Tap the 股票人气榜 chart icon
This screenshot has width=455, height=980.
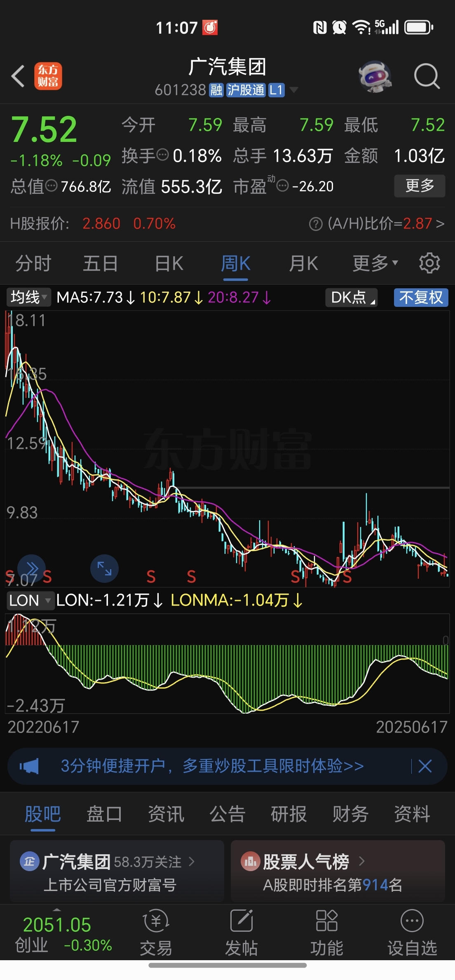(x=250, y=862)
